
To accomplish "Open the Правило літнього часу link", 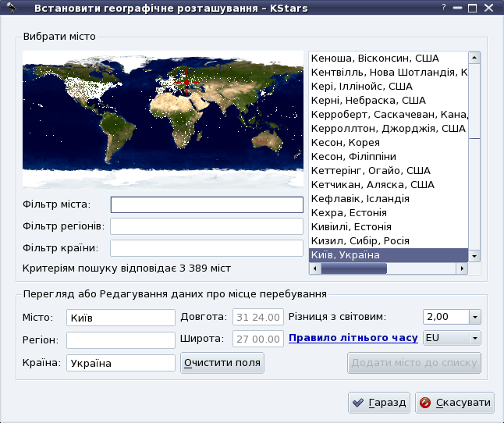I will pyautogui.click(x=353, y=338).
